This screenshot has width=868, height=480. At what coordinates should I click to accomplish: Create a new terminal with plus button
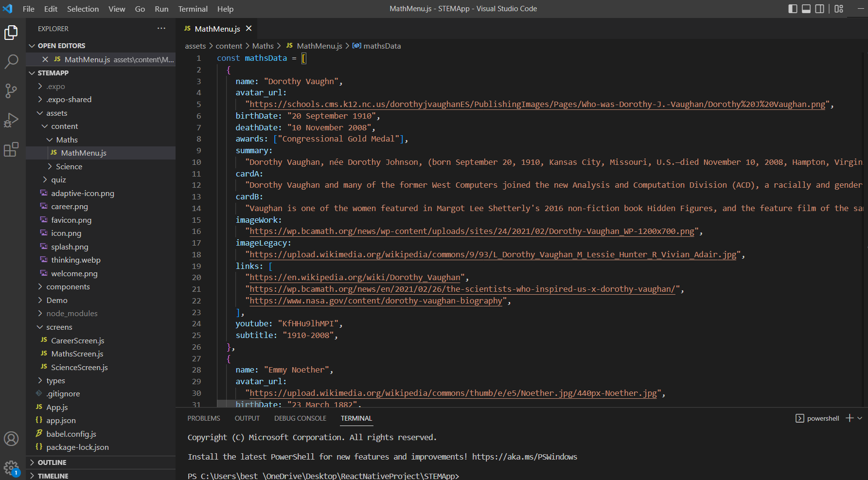[850, 418]
